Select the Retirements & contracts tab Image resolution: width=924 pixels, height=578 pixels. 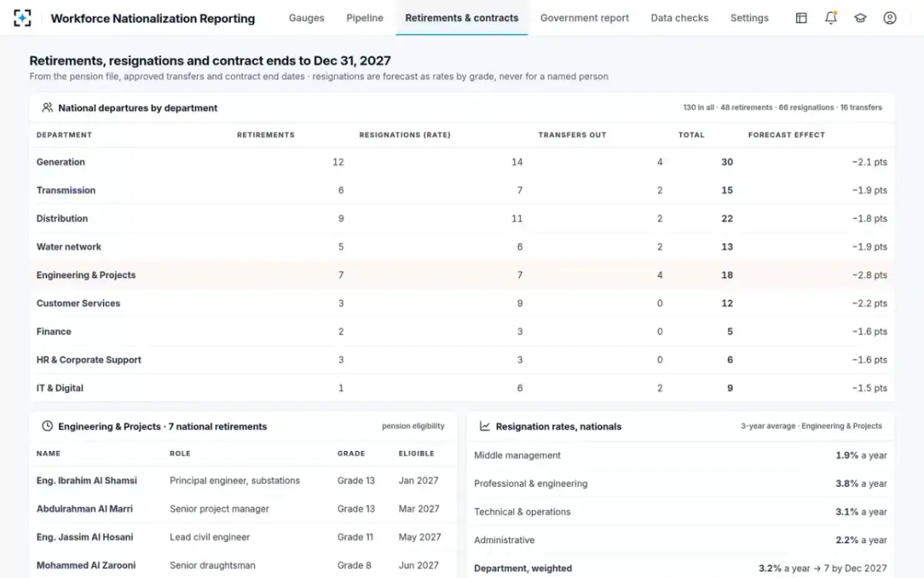(x=462, y=18)
